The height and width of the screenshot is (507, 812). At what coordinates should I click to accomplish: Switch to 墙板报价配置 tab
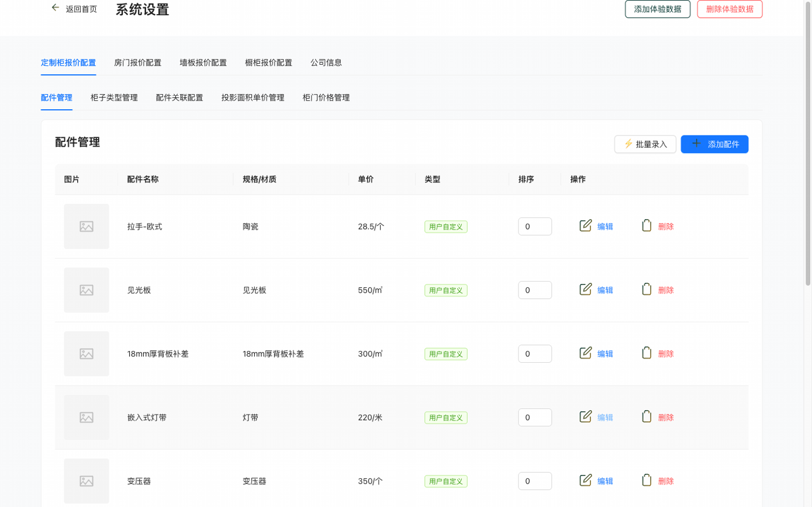(203, 62)
